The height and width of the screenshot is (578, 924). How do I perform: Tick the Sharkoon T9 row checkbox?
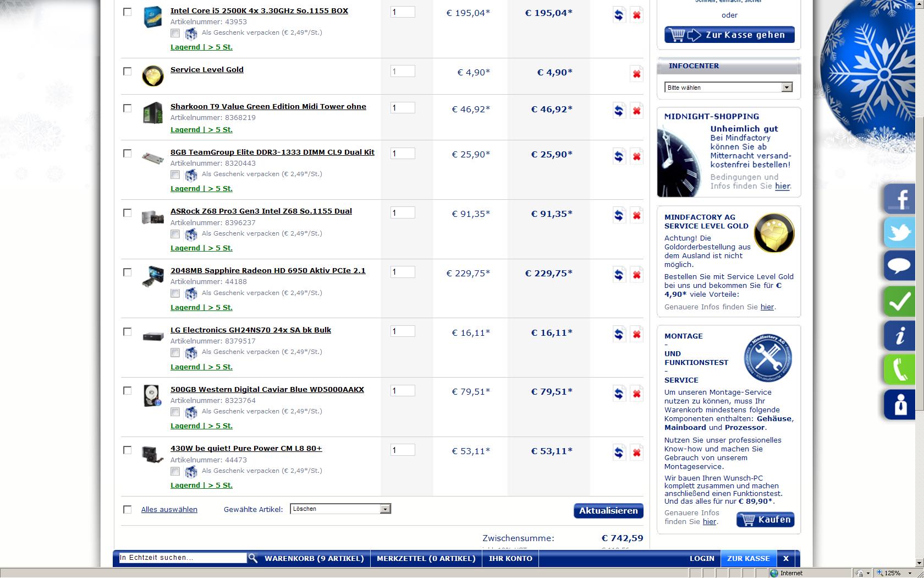128,108
